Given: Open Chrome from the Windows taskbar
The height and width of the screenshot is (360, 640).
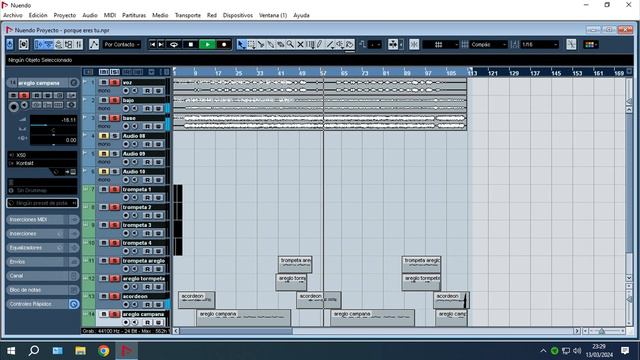Looking at the screenshot, I should point(103,351).
